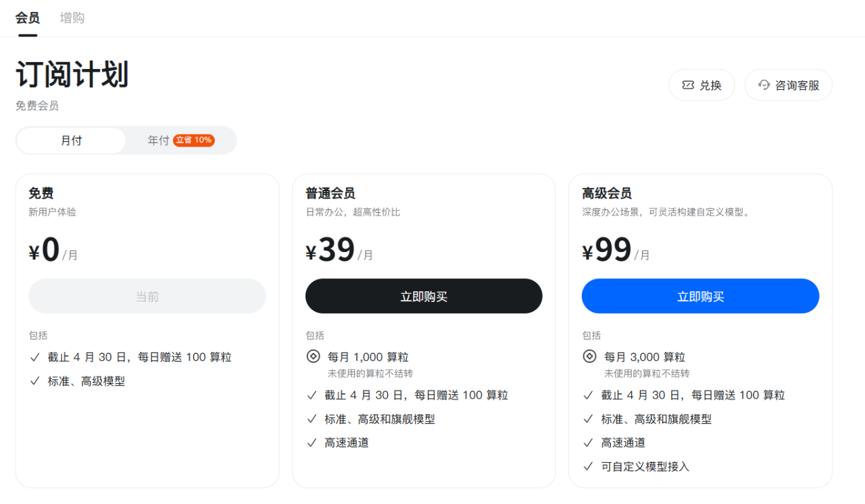Open the 兑换 redeem button
This screenshot has width=865, height=504.
tap(701, 85)
